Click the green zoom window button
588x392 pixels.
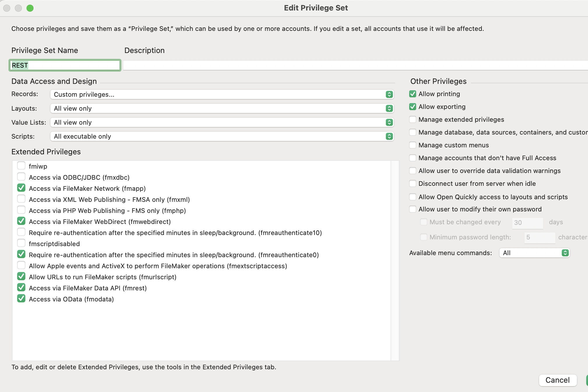click(30, 8)
